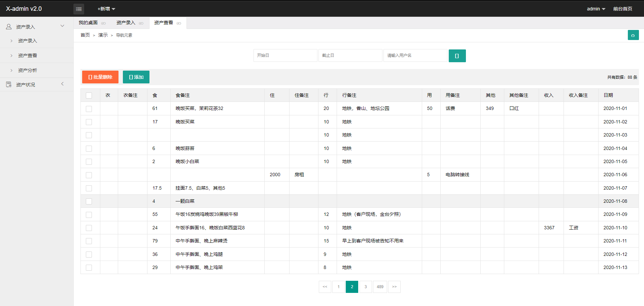Check the row dated 2020-11-12

point(89,255)
